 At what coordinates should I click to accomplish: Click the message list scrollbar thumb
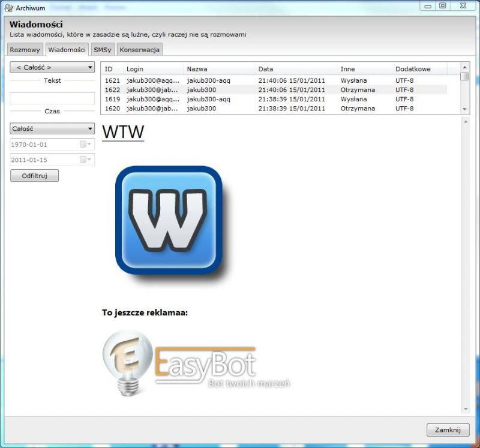click(464, 76)
